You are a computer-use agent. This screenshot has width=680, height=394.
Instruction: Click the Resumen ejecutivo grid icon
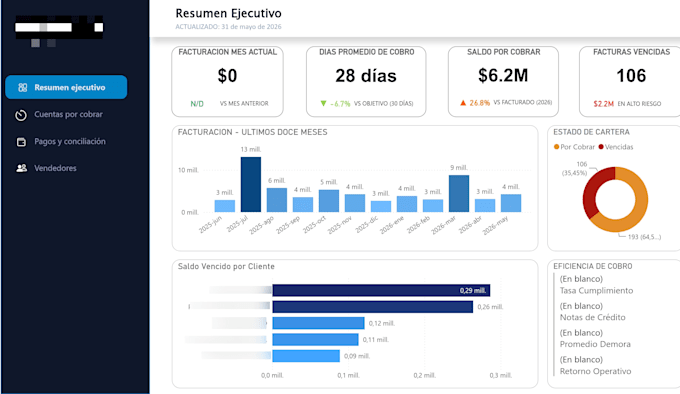point(23,88)
